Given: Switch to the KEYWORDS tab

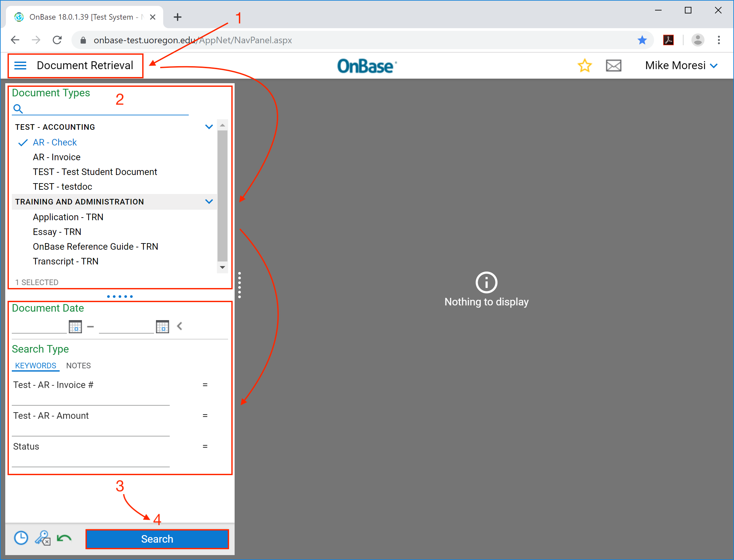Looking at the screenshot, I should (36, 366).
